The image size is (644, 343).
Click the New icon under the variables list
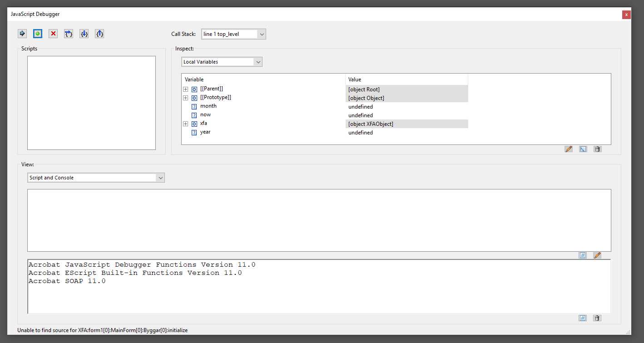(583, 149)
